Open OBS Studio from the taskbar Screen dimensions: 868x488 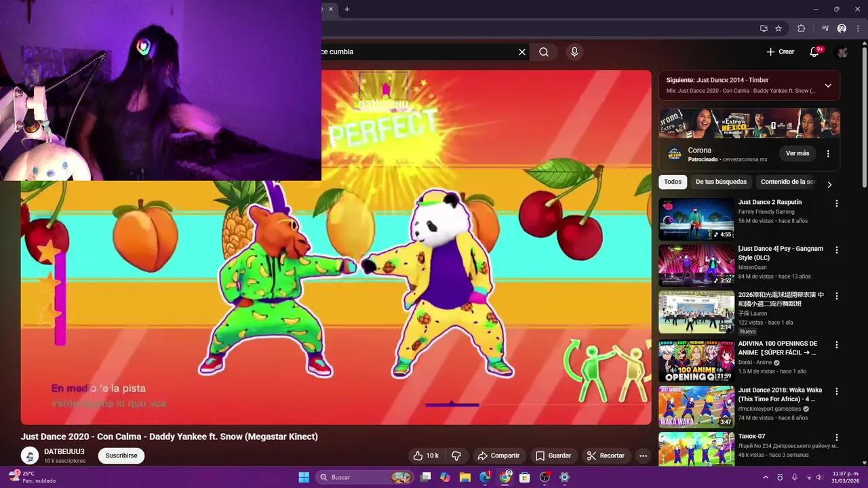545,477
